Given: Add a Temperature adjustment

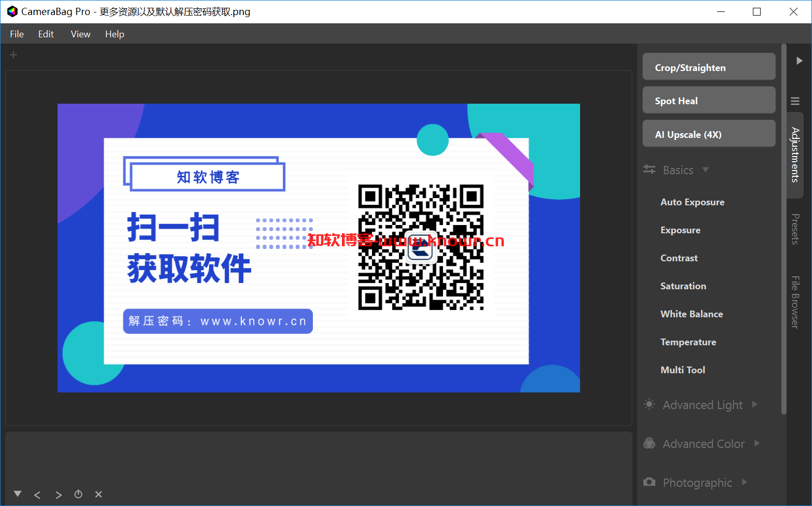Looking at the screenshot, I should click(x=689, y=342).
